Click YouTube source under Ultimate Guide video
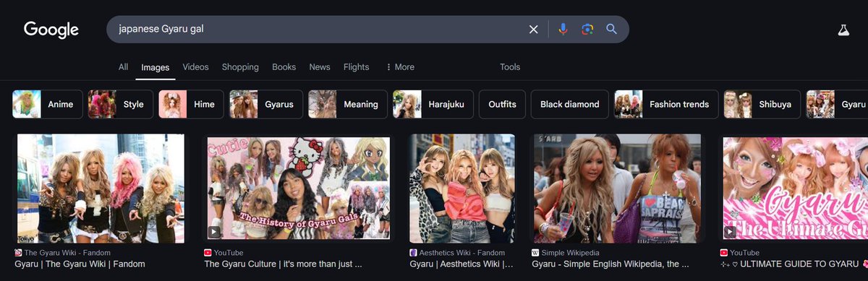Viewport: 868px width, 281px height. (745, 253)
